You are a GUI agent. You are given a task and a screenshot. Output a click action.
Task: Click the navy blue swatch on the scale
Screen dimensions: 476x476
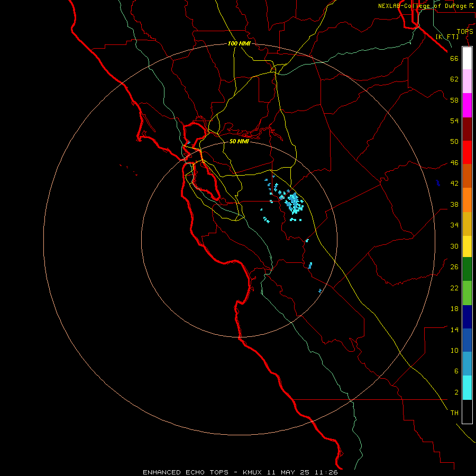click(x=467, y=317)
